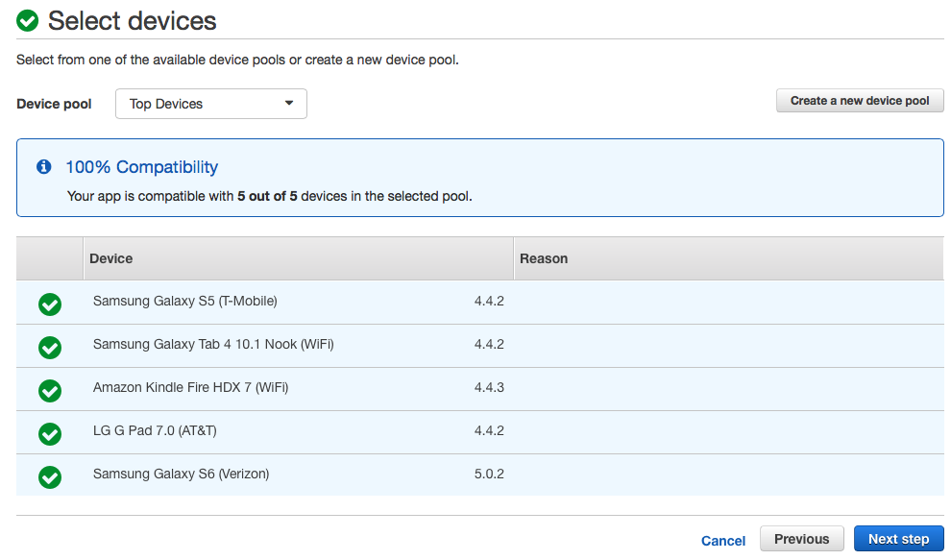
Task: Open the Device pool dropdown
Action: 210,104
